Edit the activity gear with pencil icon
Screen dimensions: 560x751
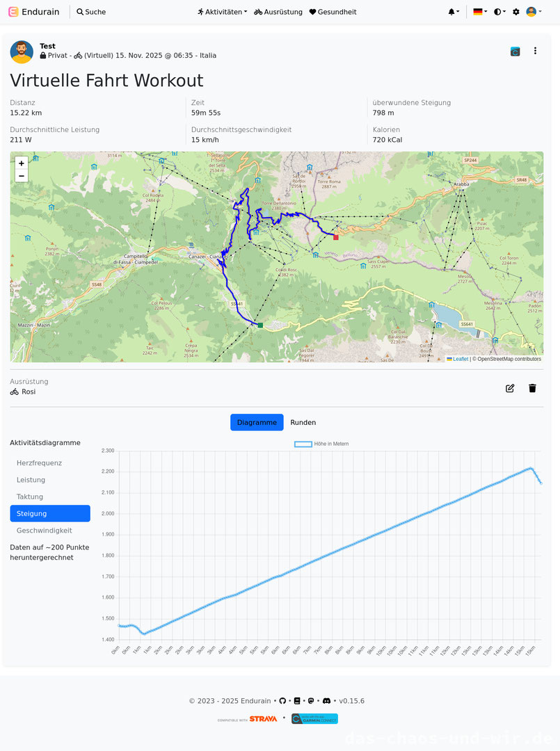click(x=510, y=388)
